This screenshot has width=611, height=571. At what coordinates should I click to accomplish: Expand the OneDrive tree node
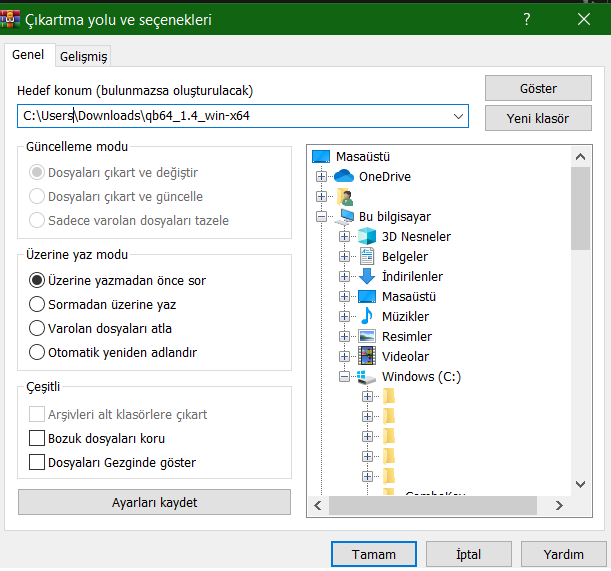coord(321,177)
